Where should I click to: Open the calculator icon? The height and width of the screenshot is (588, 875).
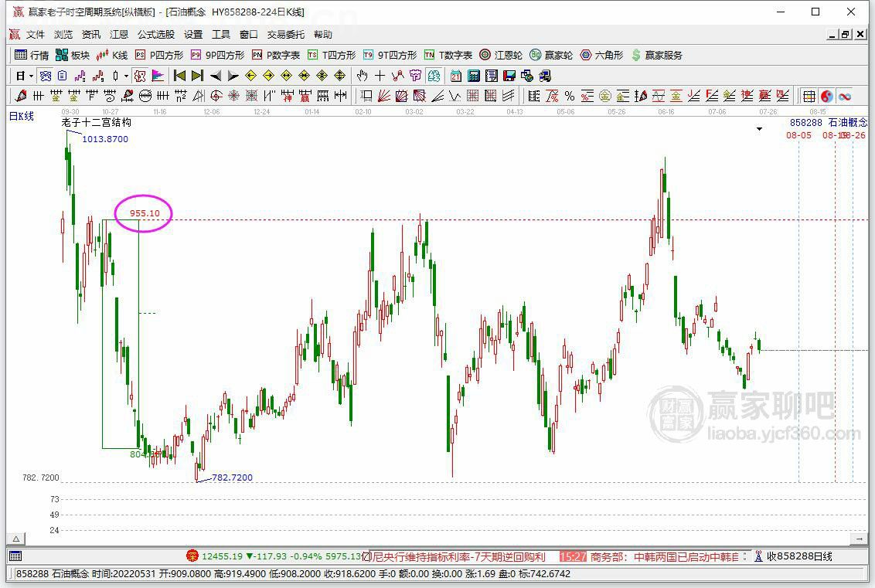click(474, 76)
